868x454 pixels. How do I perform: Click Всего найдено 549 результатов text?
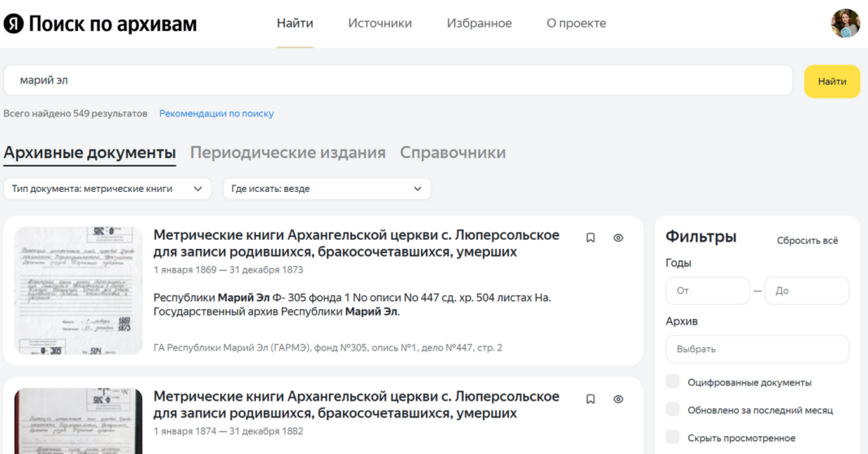[x=76, y=114]
